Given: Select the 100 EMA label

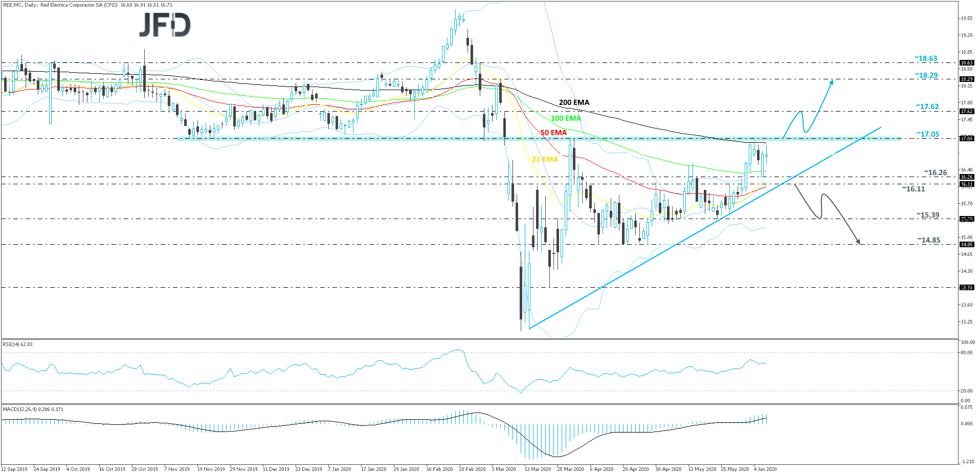Looking at the screenshot, I should [x=566, y=118].
